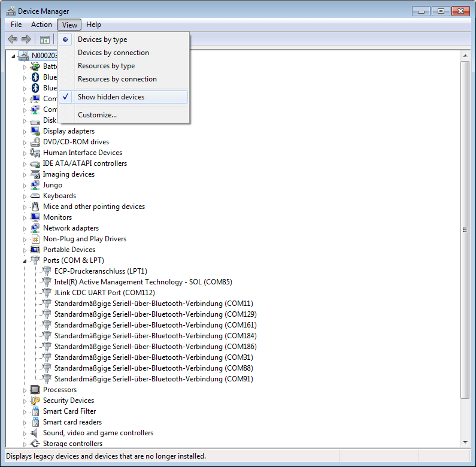Image resolution: width=476 pixels, height=467 pixels.
Task: Click the Forward arrow toolbar icon
Action: [26, 40]
